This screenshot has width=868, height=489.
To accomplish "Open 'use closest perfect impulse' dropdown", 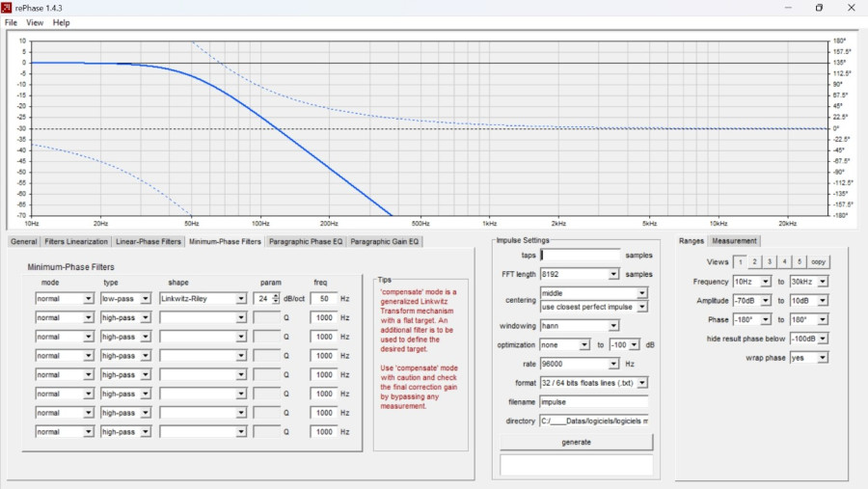I will point(594,307).
